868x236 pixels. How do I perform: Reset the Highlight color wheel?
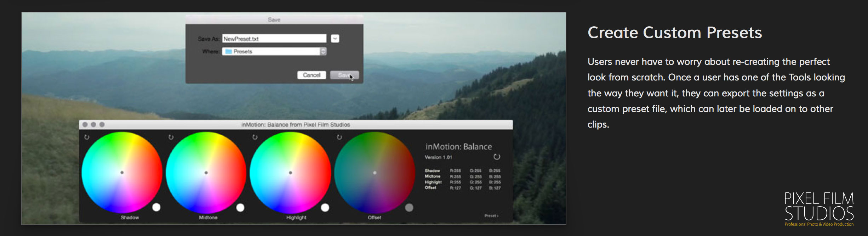(x=255, y=137)
